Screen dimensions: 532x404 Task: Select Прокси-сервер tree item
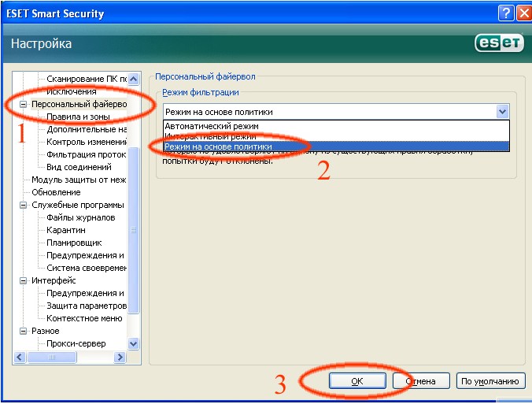point(76,343)
